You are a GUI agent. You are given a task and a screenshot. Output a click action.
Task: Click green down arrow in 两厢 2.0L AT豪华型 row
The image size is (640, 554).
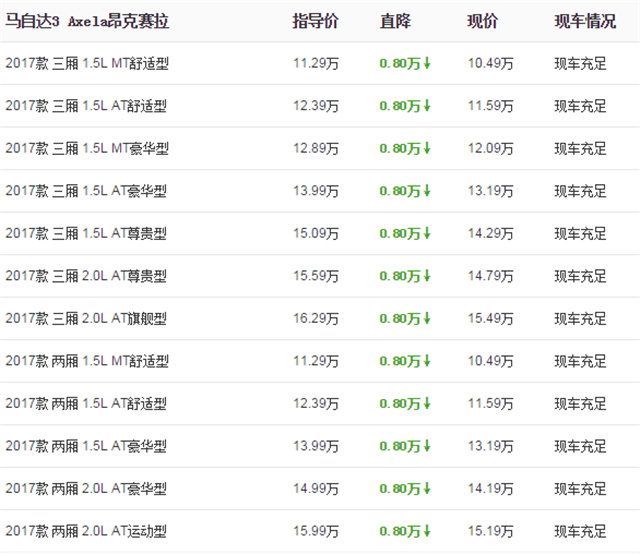coord(427,488)
